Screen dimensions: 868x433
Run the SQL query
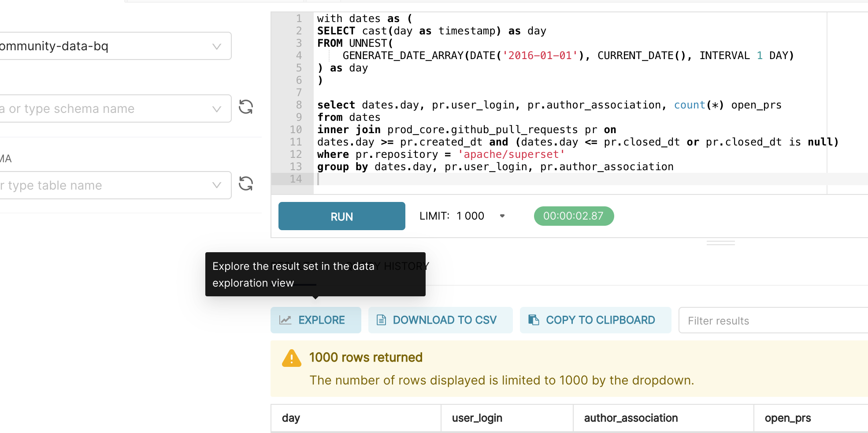click(x=341, y=216)
